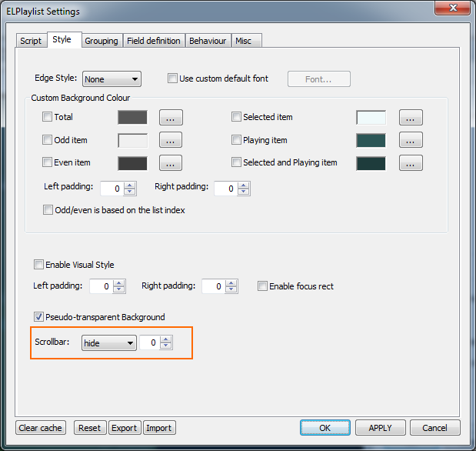Click ... button next to Playing item
This screenshot has height=451, width=476.
[x=411, y=140]
